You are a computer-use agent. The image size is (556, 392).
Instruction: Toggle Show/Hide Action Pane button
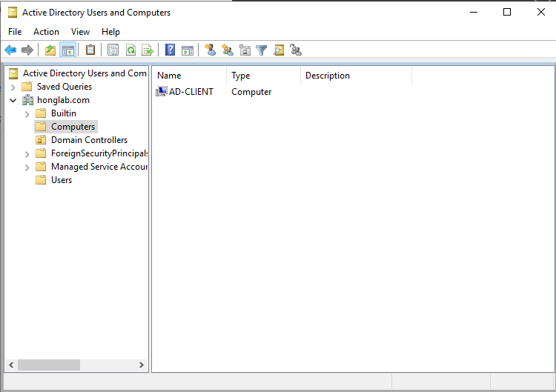coord(188,50)
